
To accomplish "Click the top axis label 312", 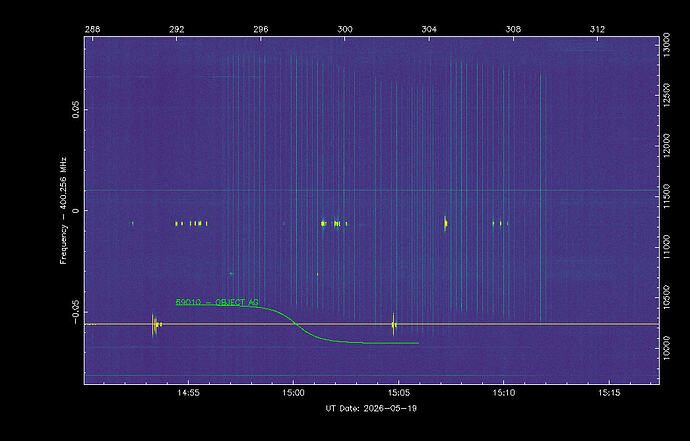I will [x=597, y=29].
